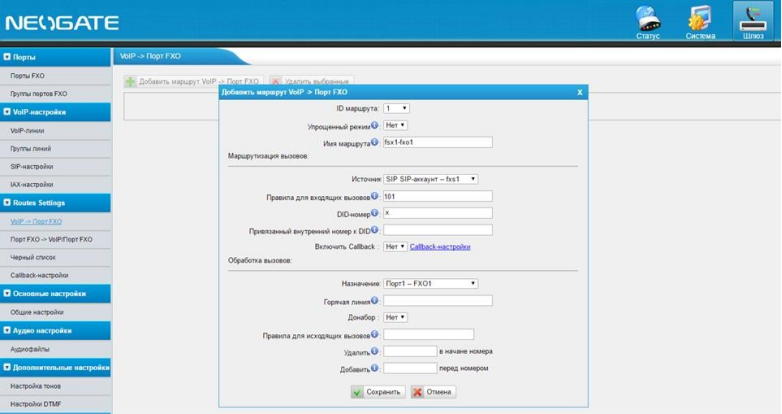Click the Шлюз gateway icon

753,22
